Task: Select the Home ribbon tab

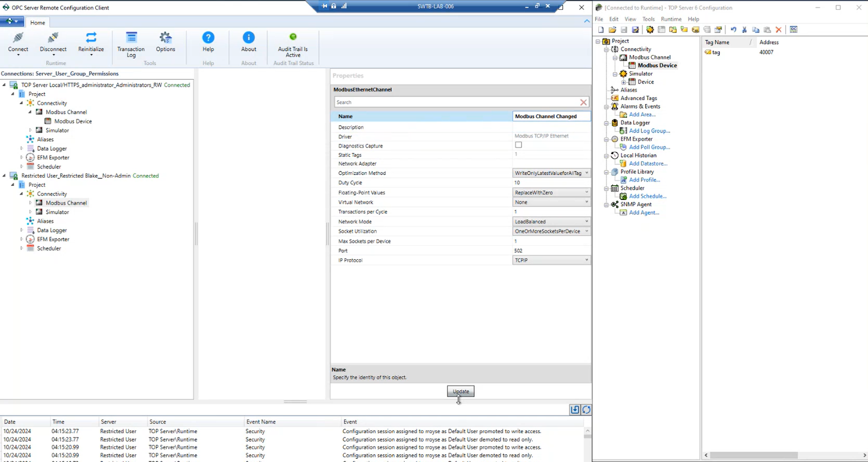Action: [38, 22]
